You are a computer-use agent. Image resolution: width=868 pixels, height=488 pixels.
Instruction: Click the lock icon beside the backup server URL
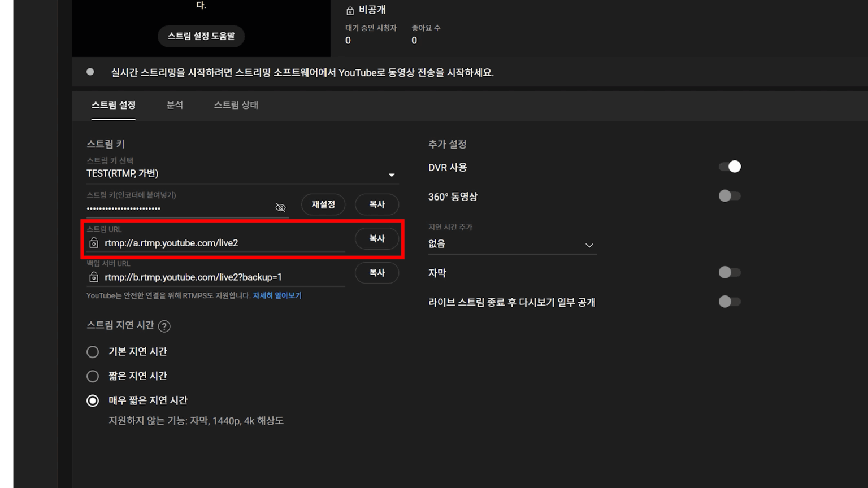click(x=94, y=277)
